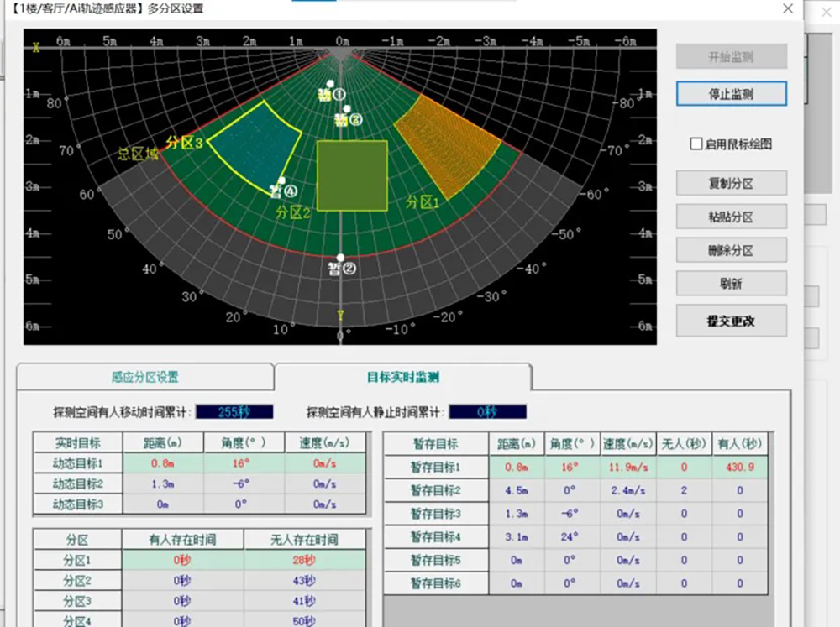Click the 有人(秒) column header
The image size is (840, 627).
(740, 444)
